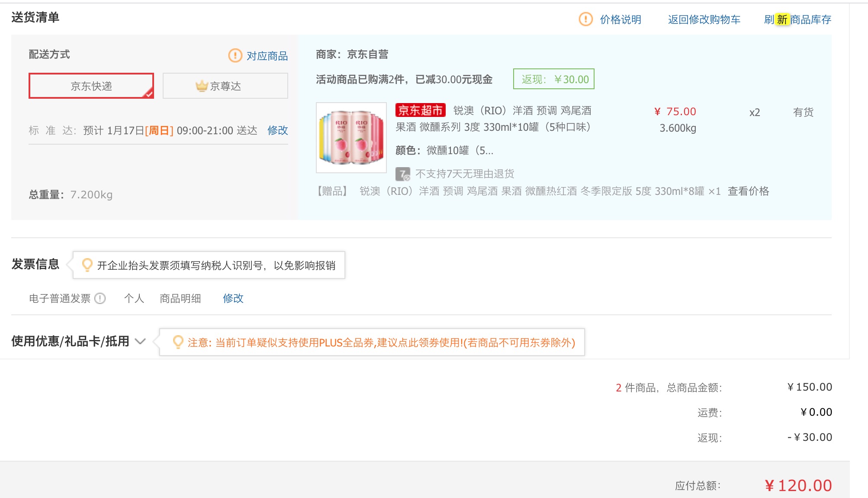
Task: Click the 对应商品 exclamation icon
Action: [235, 55]
